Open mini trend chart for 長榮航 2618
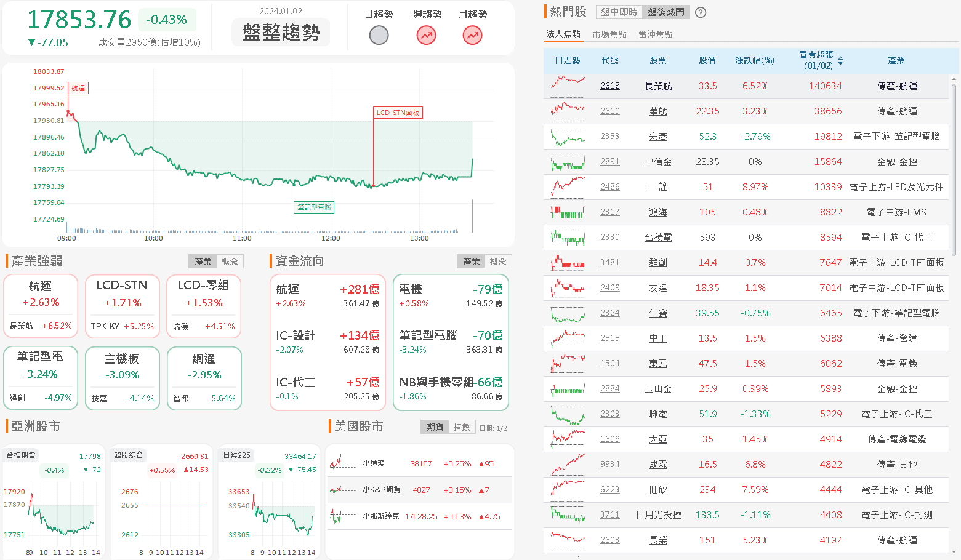This screenshot has width=961, height=560. point(568,86)
